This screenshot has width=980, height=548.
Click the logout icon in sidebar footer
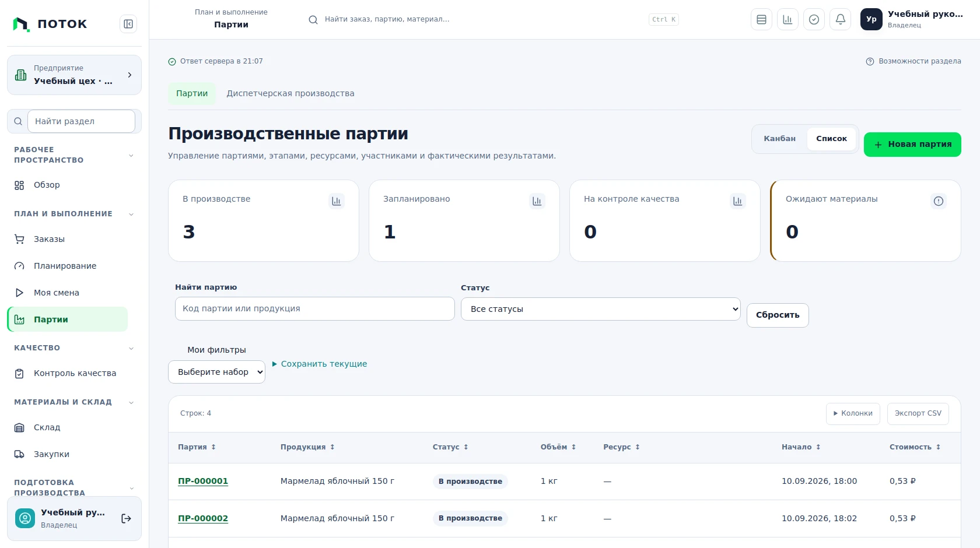[126, 518]
